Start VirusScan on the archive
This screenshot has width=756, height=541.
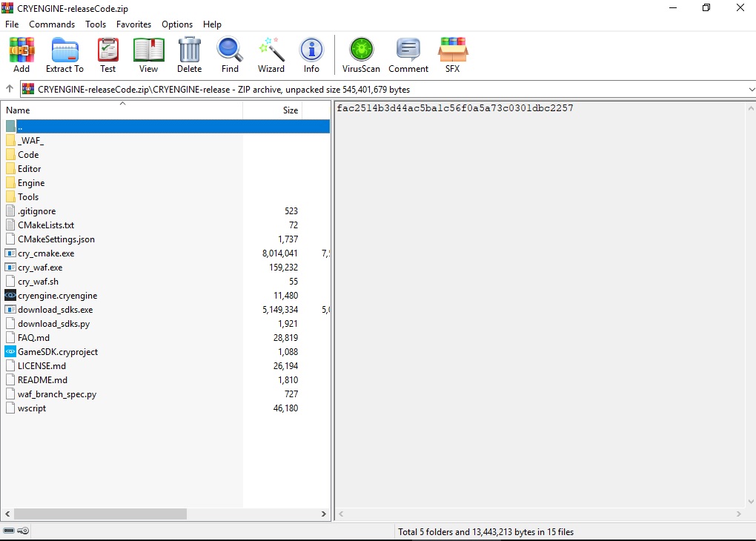(361, 50)
